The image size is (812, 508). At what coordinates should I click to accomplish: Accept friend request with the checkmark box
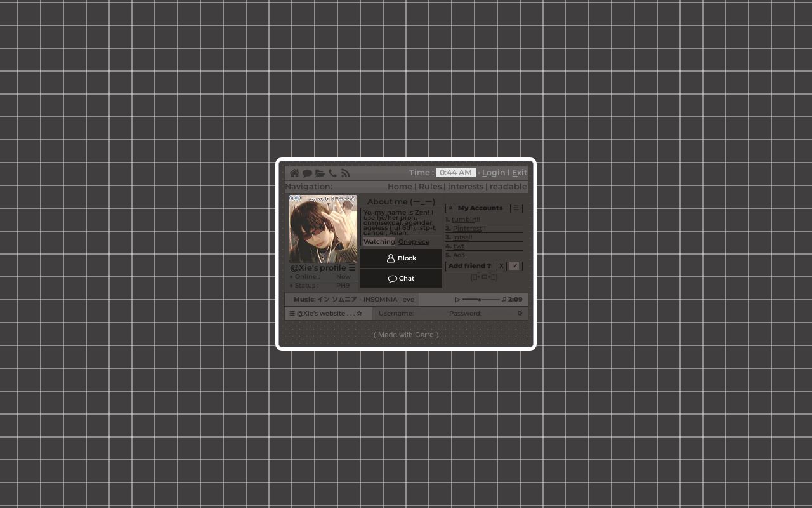coord(515,266)
